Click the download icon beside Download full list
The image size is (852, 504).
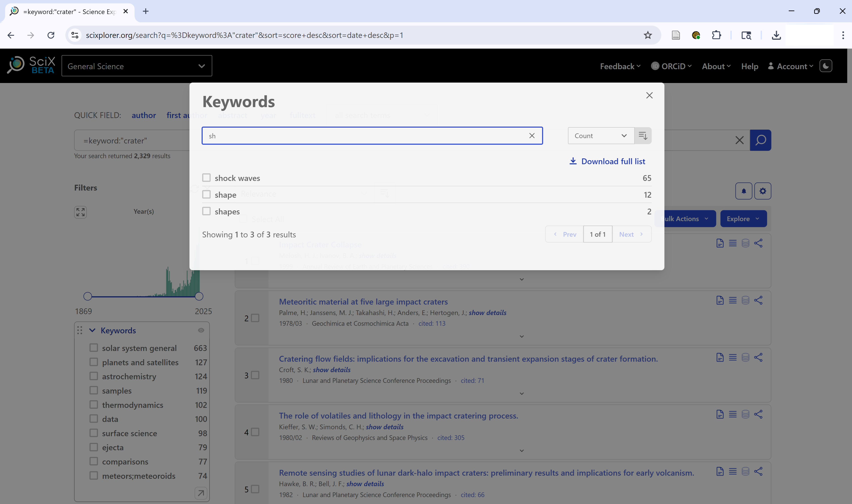(x=573, y=161)
